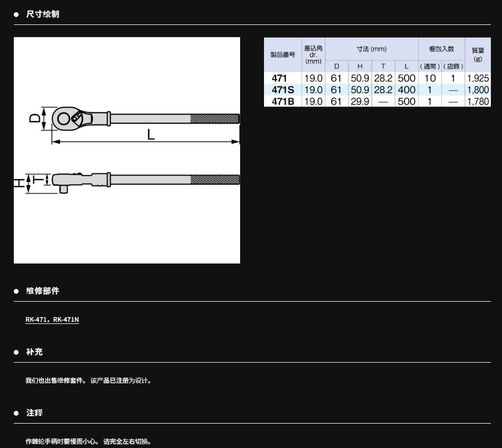Click model number 471 in the spec table
This screenshot has width=502, height=448.
pyautogui.click(x=279, y=78)
